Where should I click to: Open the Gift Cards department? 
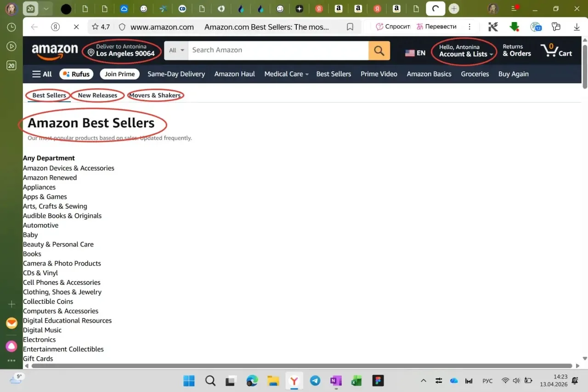[x=38, y=358]
